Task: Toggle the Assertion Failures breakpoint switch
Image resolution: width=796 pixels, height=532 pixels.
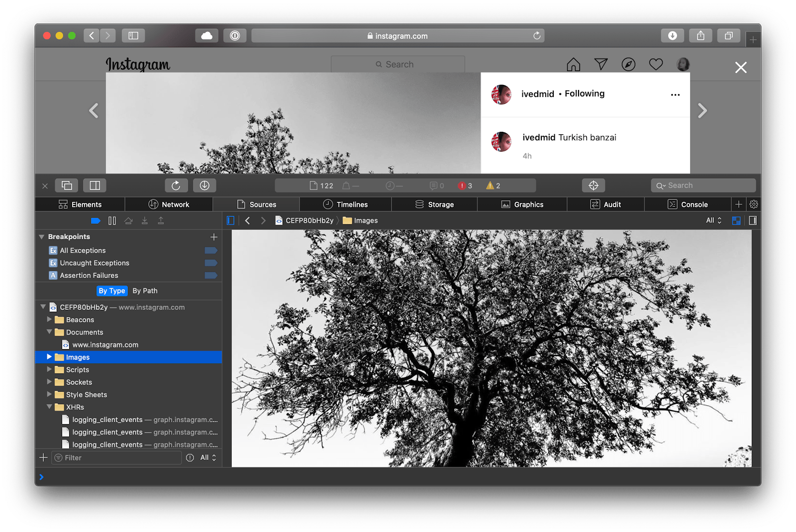Action: click(210, 275)
